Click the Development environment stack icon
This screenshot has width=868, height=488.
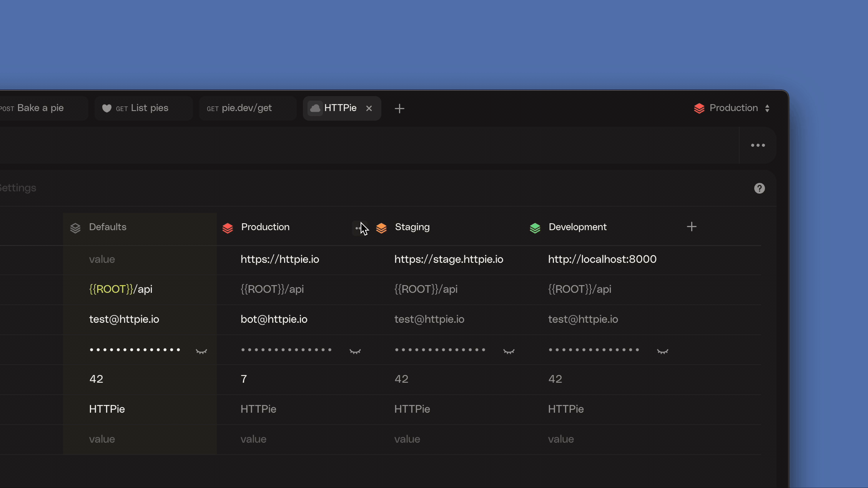535,226
